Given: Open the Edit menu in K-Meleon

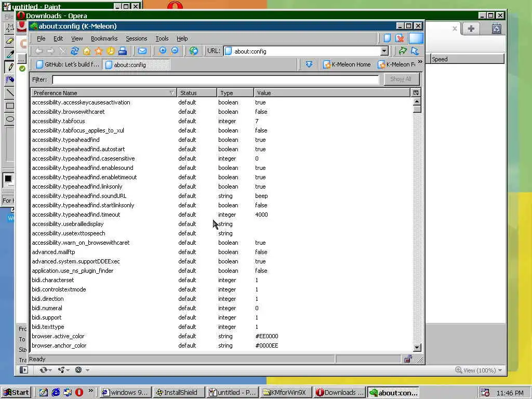Looking at the screenshot, I should [58, 38].
